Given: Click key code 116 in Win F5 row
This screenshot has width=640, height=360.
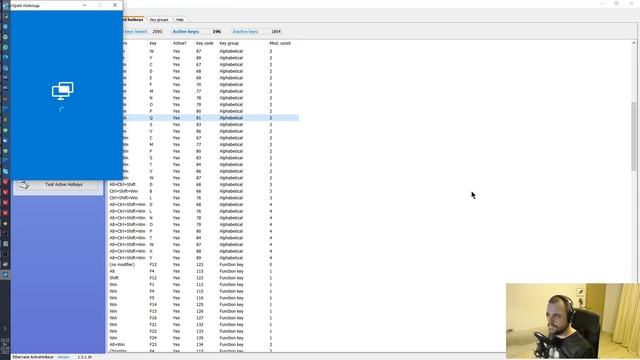Looking at the screenshot, I should coord(200,298).
